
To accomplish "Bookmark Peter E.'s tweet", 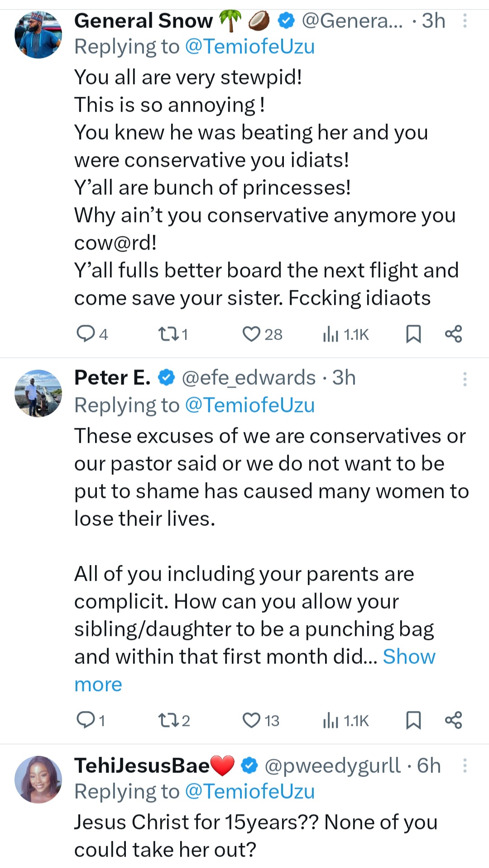I will 413,720.
